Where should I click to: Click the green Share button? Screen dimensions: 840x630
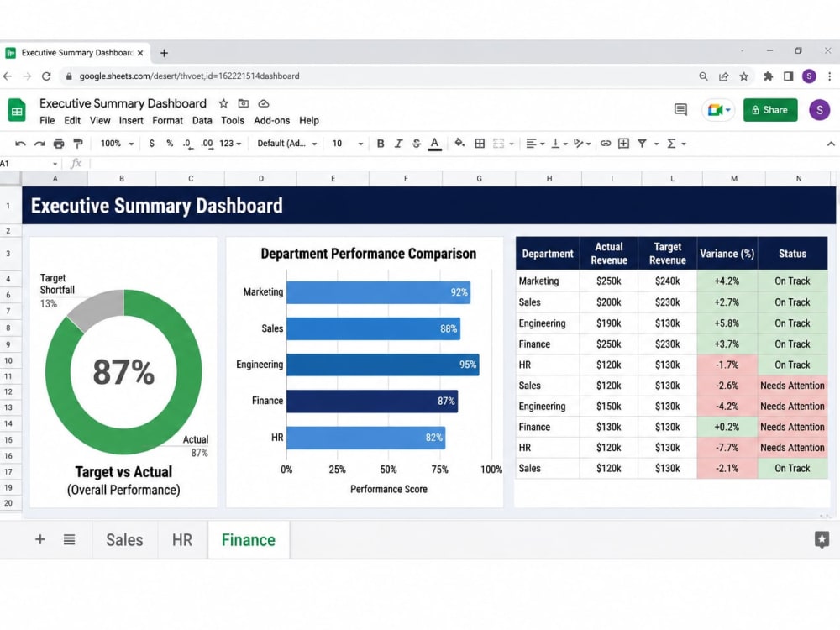tap(769, 110)
